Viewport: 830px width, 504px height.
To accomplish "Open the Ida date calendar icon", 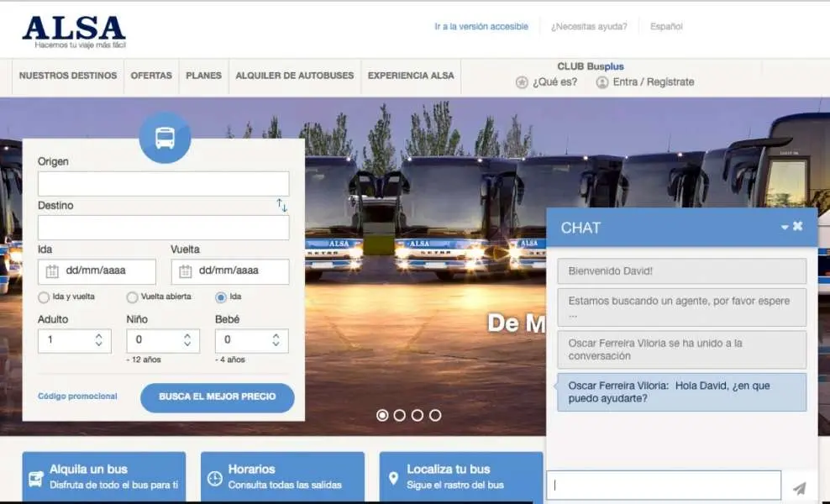I will 52,271.
